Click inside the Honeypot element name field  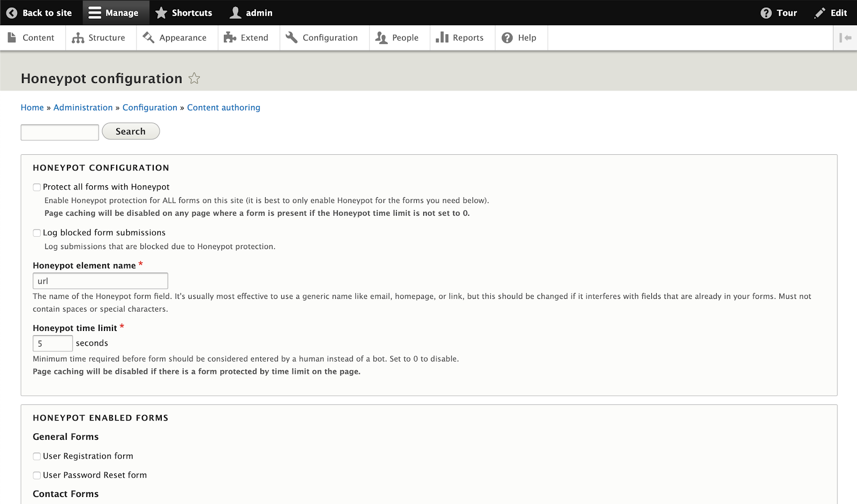tap(100, 280)
